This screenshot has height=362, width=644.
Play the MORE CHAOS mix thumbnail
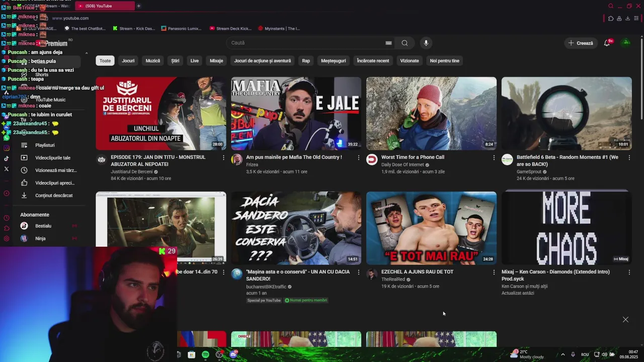click(567, 228)
